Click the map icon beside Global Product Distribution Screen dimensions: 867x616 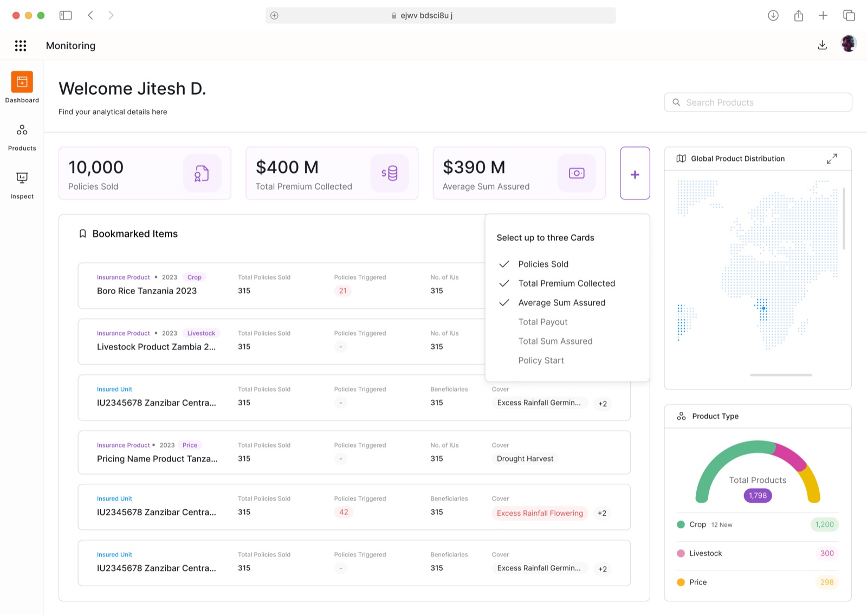click(681, 158)
